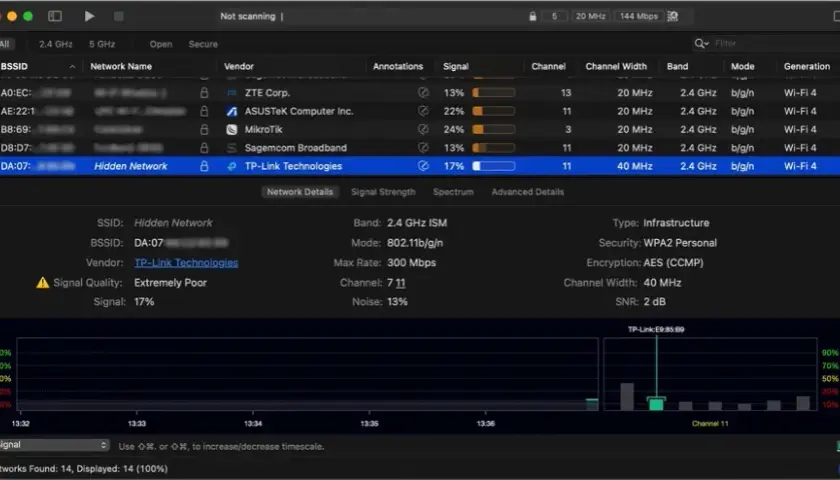Screen dimensions: 840x480
Task: Click the Signal Quality warning triangle
Action: pos(42,282)
